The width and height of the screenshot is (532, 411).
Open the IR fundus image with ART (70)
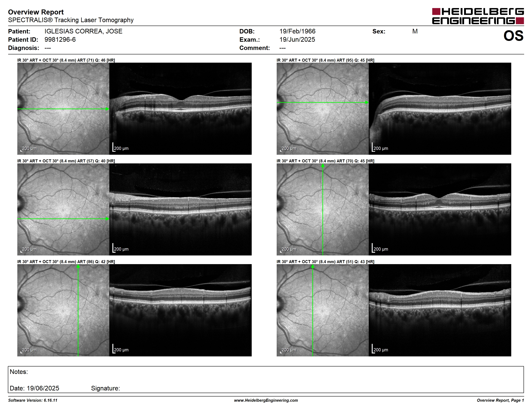pos(322,209)
